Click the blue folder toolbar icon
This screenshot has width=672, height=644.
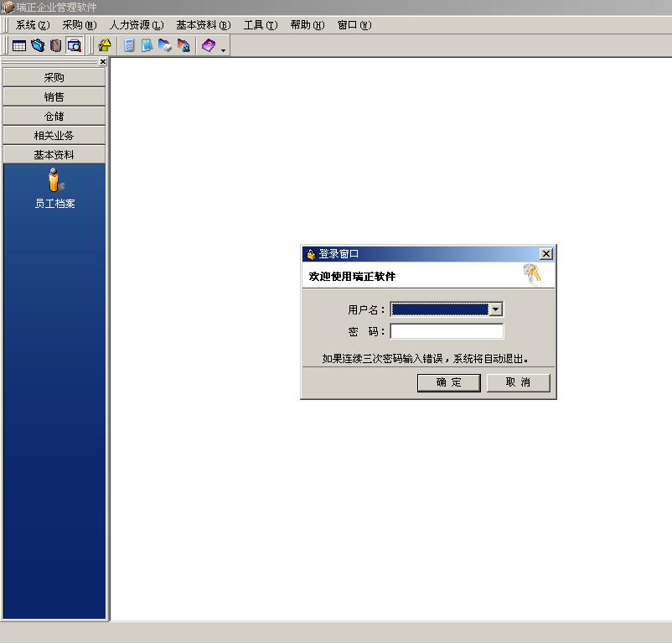coord(38,45)
